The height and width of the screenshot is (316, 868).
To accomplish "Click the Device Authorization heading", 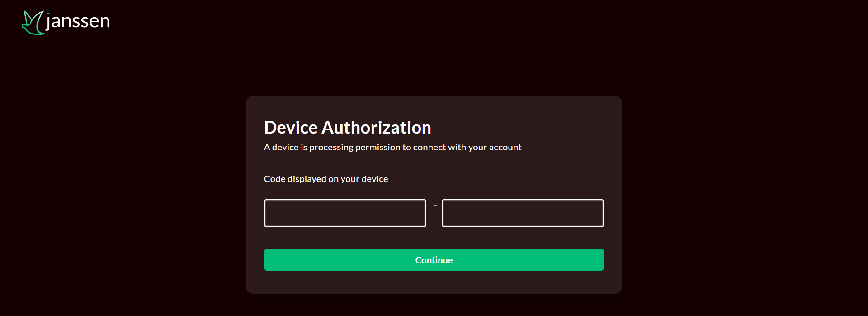I will [347, 127].
